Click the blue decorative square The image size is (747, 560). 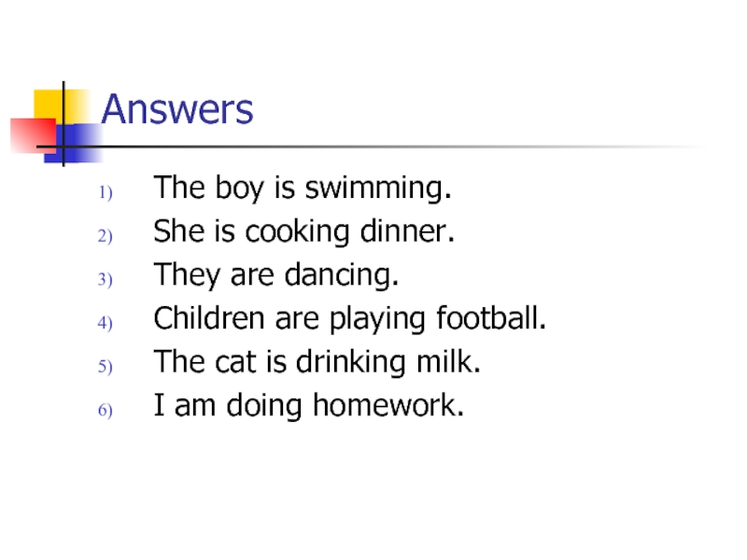(82, 138)
